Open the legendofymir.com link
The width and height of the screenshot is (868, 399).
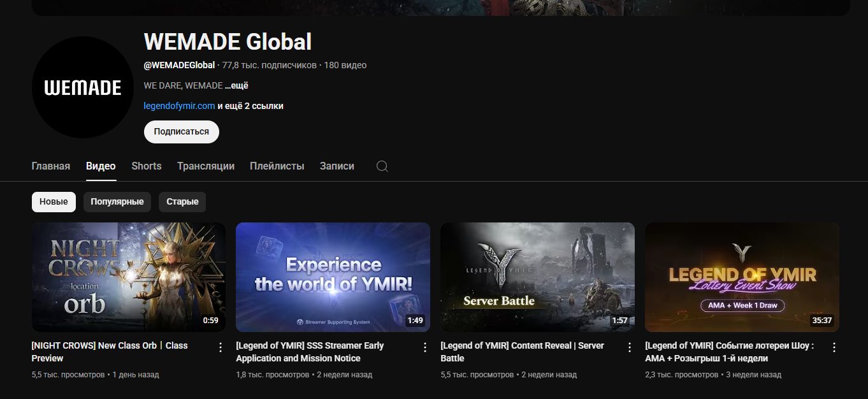tap(179, 106)
